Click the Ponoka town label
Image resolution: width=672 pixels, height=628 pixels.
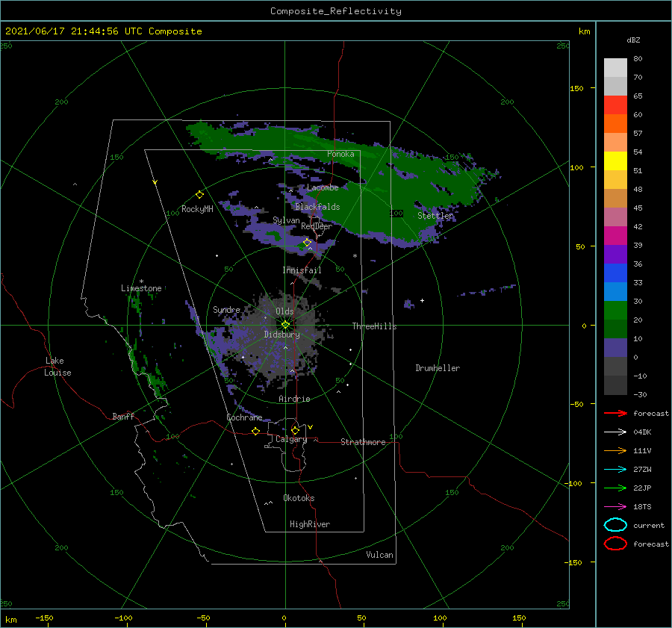pyautogui.click(x=340, y=154)
